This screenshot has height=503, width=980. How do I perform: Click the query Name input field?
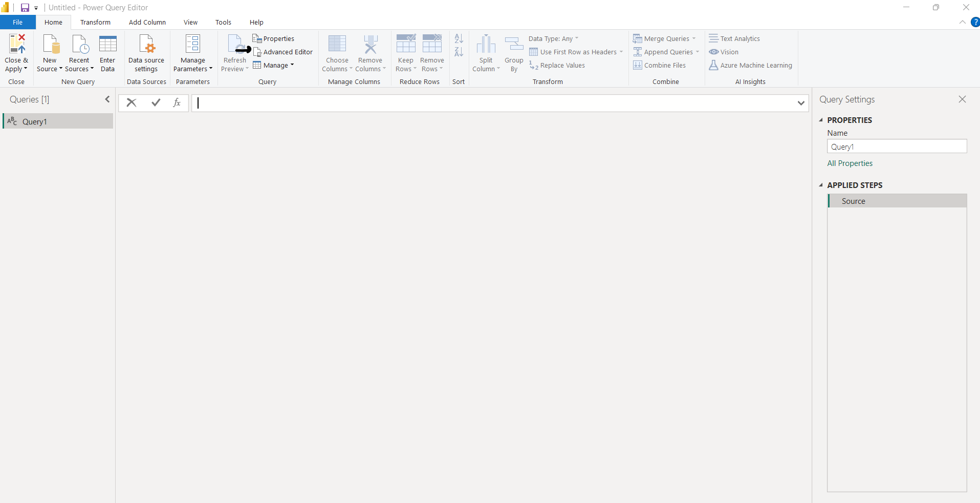(x=897, y=146)
